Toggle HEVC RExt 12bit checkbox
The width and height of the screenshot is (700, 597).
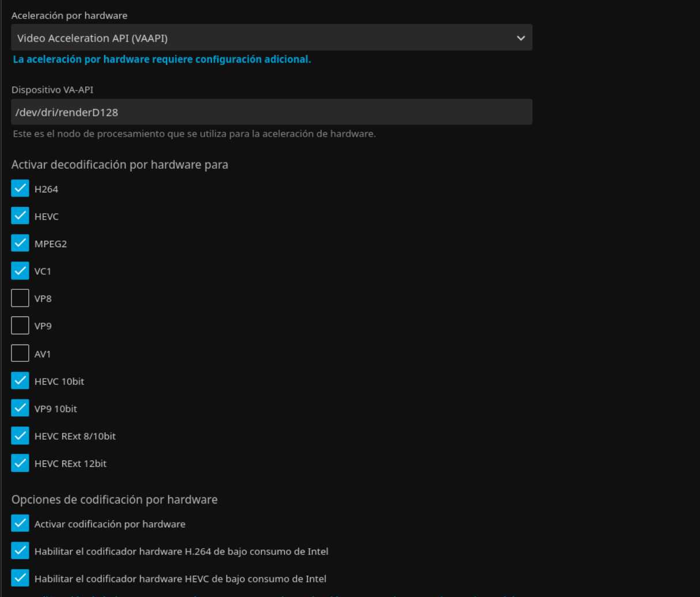[x=20, y=463]
